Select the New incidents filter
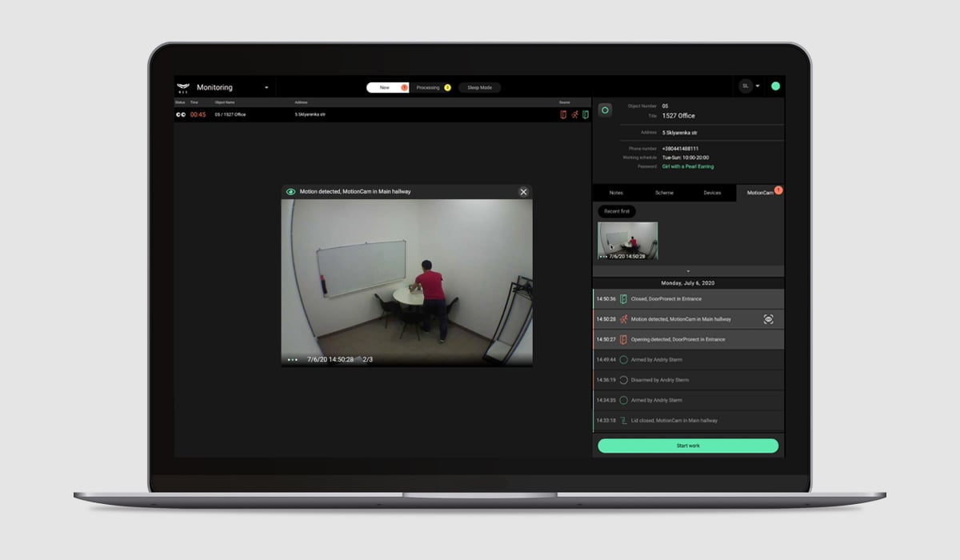Screen dimensions: 960x560 [x=386, y=87]
